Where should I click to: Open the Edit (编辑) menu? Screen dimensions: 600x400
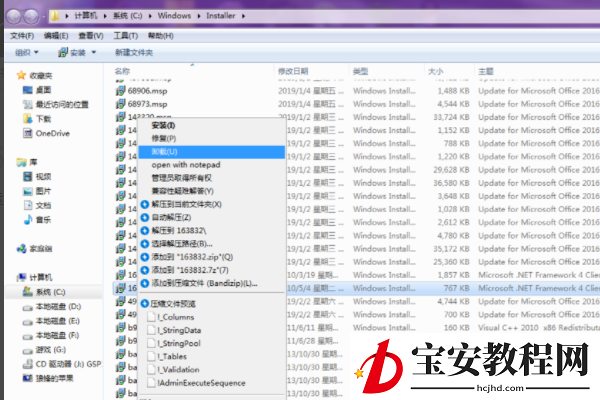[56, 36]
